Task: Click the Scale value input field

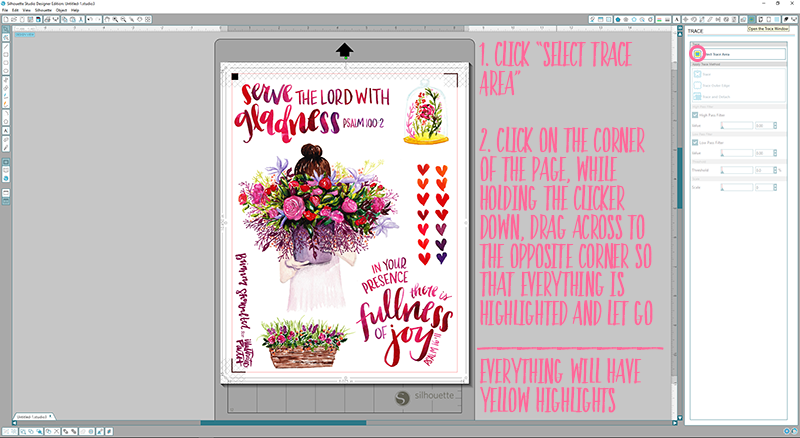Action: pos(764,187)
